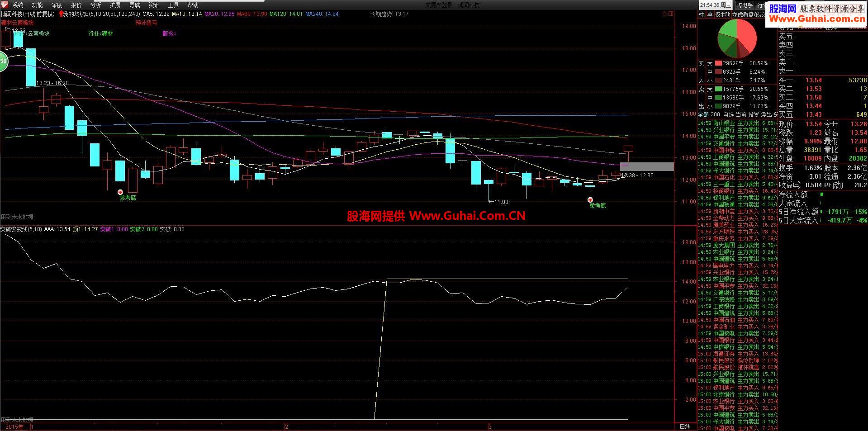Click the 长期趋势: 13.17 label

coord(389,14)
